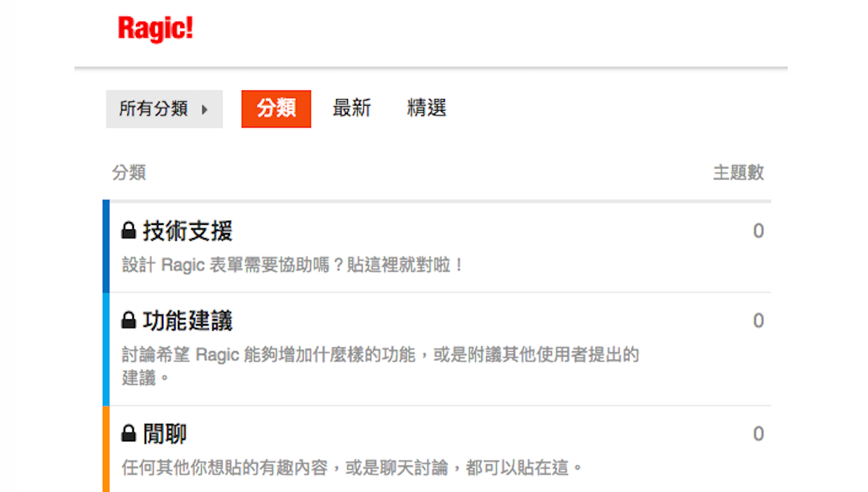This screenshot has width=868, height=492.
Task: Switch to the 最新 tab
Action: tap(352, 109)
